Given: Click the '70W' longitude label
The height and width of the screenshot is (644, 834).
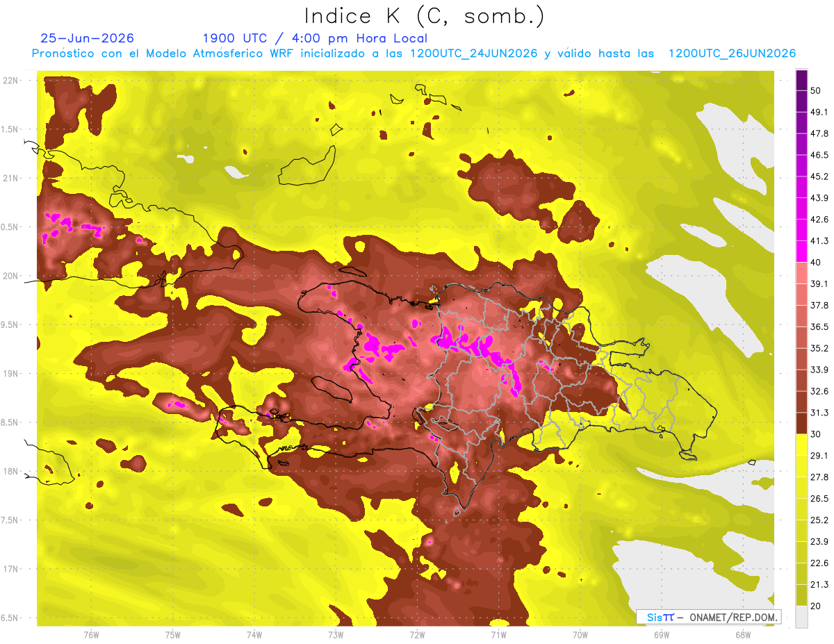Looking at the screenshot, I should [580, 634].
